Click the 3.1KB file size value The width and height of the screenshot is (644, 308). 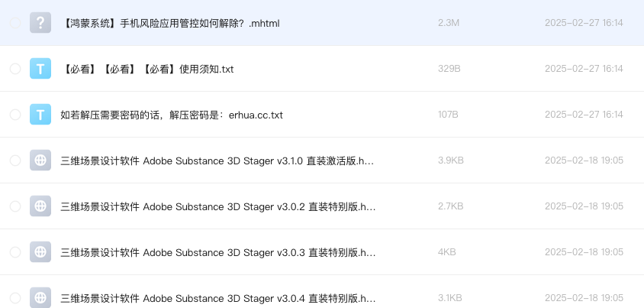pyautogui.click(x=450, y=298)
